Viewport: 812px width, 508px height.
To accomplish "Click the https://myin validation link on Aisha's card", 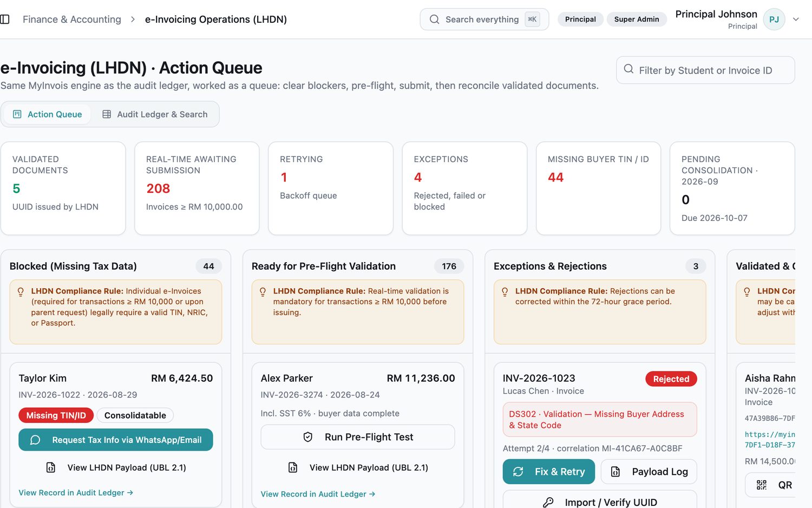I will coord(770,440).
